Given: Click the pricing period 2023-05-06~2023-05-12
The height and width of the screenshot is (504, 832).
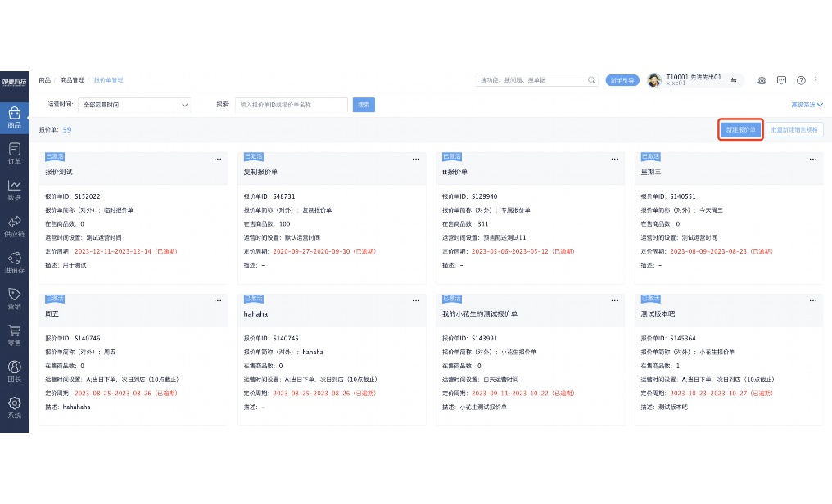Looking at the screenshot, I should [510, 251].
